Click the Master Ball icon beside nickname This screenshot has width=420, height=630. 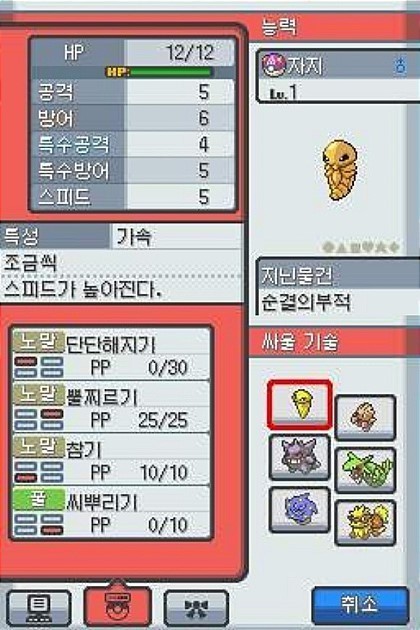273,65
